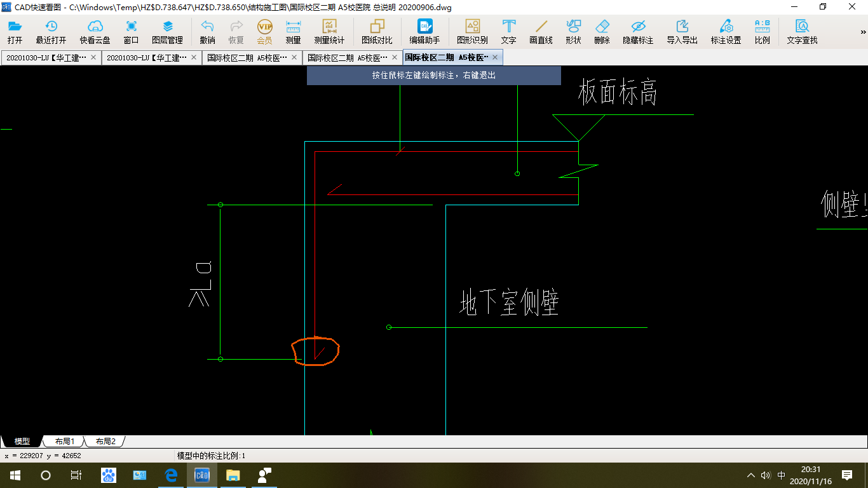Close the fourth 国际校区二期 tab
Image resolution: width=868 pixels, height=488 pixels.
click(395, 57)
